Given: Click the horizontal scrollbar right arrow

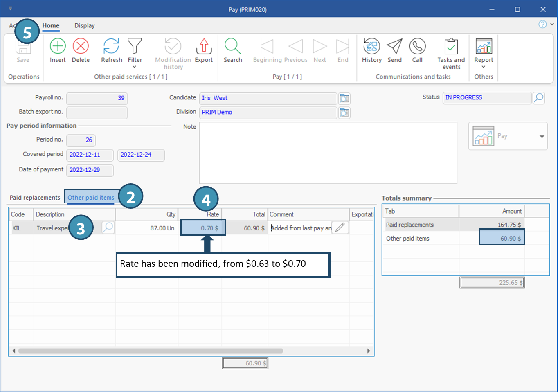Looking at the screenshot, I should pos(369,351).
